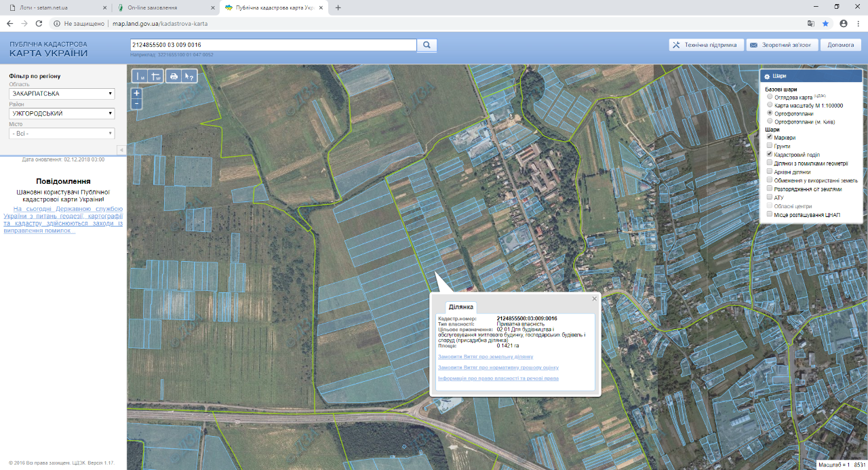Click the Шари panel header

tap(810, 77)
